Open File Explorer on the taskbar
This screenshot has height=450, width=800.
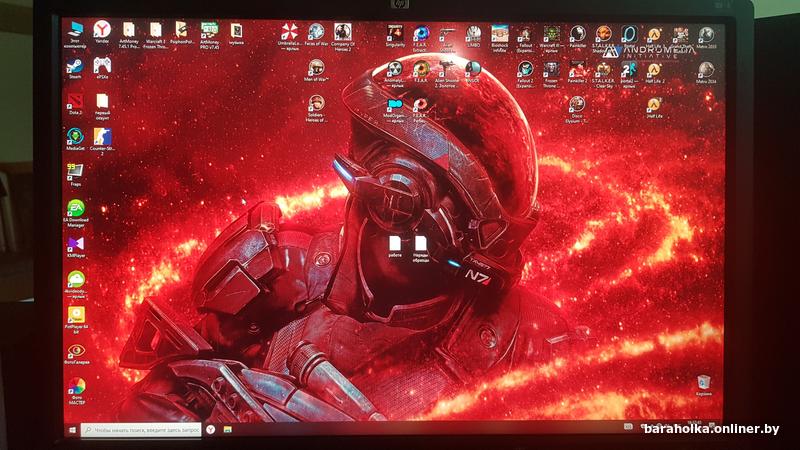228,430
